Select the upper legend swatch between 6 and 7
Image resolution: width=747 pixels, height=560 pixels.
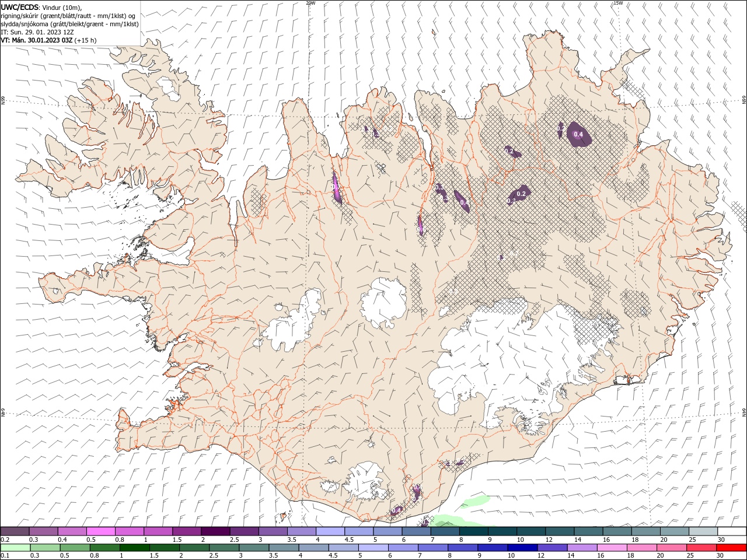click(416, 531)
